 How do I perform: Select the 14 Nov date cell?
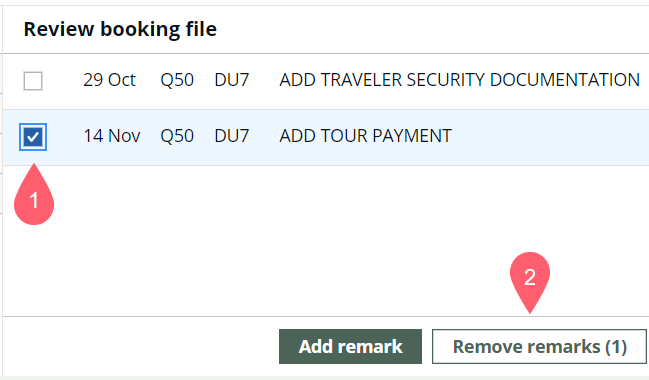pos(112,136)
